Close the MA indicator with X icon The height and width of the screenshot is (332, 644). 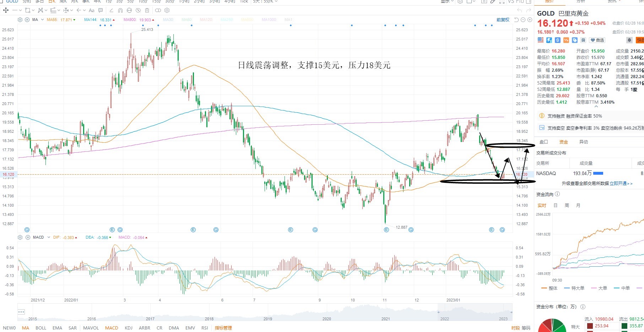coord(27,20)
